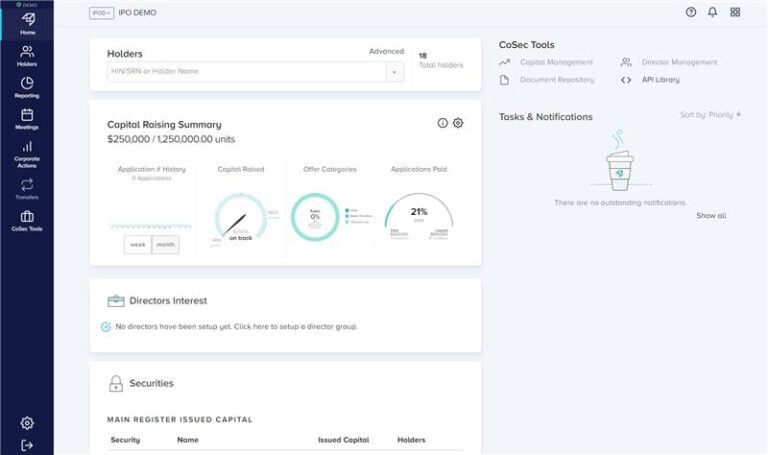Viewport: 768px width, 455px height.
Task: Switch the history chart to week
Action: coord(137,245)
